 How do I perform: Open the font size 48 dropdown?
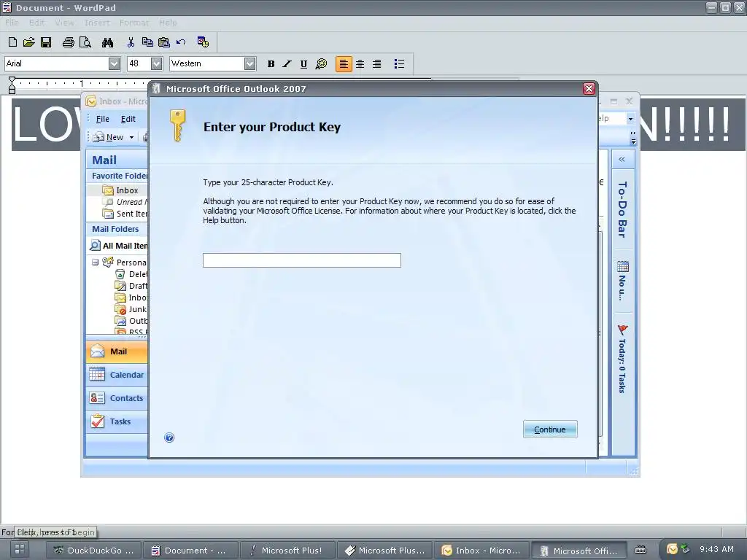[157, 64]
